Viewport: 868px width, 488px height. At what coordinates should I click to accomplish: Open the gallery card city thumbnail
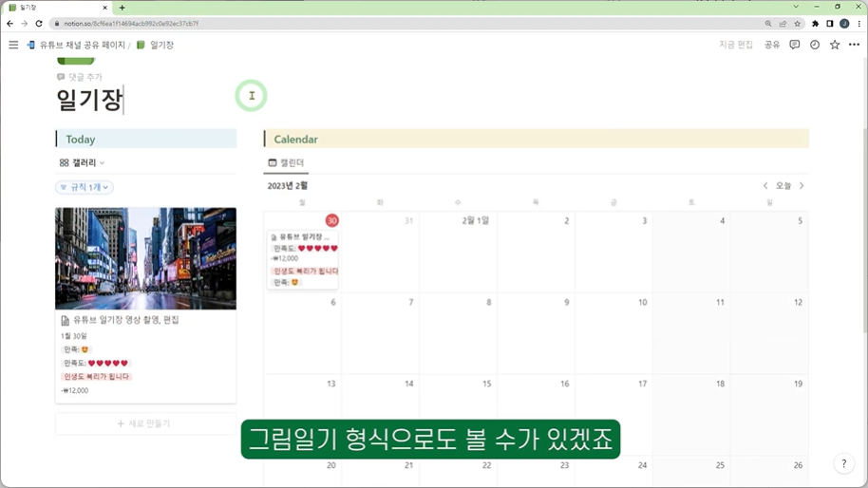[145, 258]
